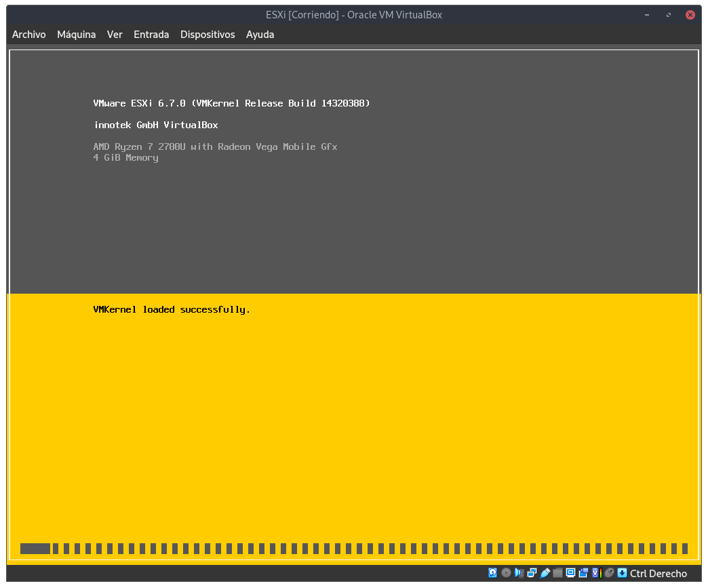Click the VMware ESXi 6.7.0 version line
The height and width of the screenshot is (588, 708).
tap(232, 103)
